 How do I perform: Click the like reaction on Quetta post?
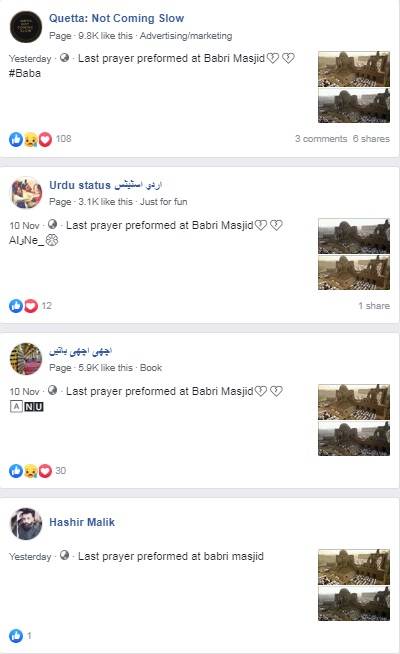pos(16,139)
